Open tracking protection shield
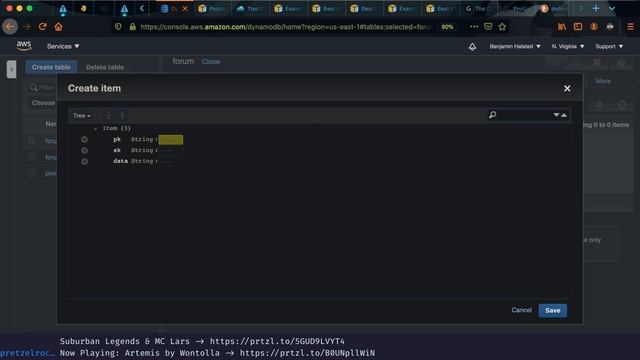Image resolution: width=640 pixels, height=360 pixels. click(118, 27)
